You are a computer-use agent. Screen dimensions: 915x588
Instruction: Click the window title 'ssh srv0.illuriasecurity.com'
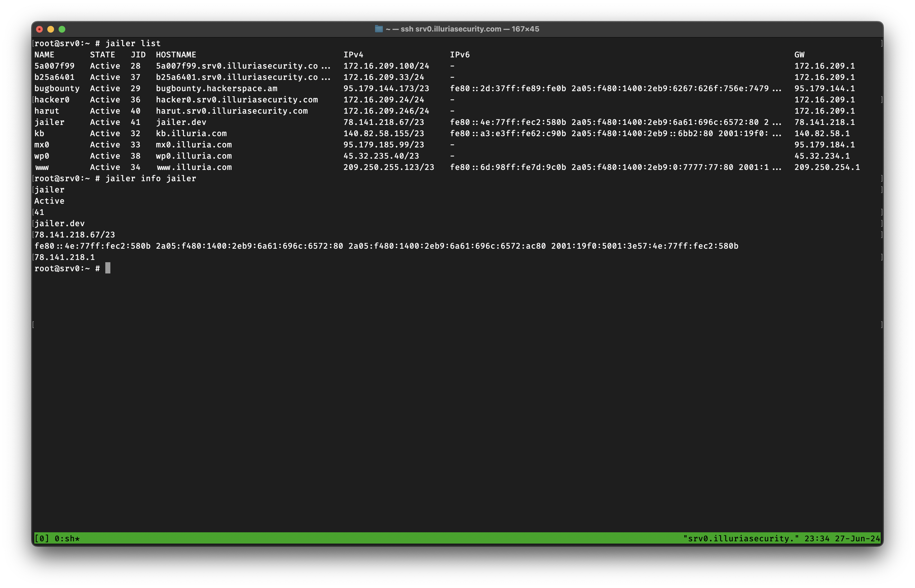coord(451,29)
